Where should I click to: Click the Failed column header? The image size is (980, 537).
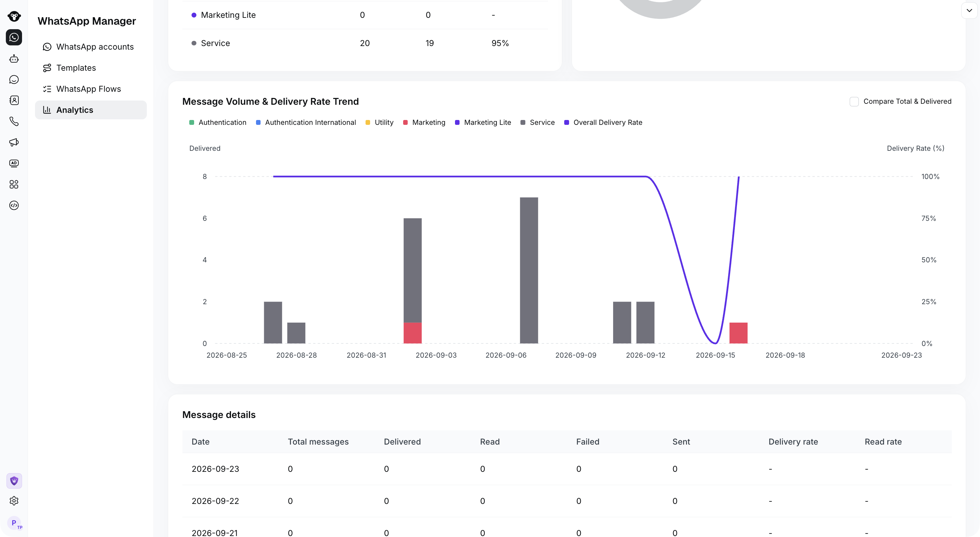[x=588, y=442]
